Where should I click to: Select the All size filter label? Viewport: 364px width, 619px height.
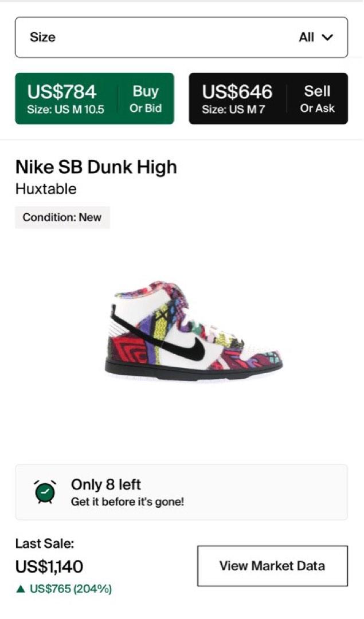coord(306,38)
